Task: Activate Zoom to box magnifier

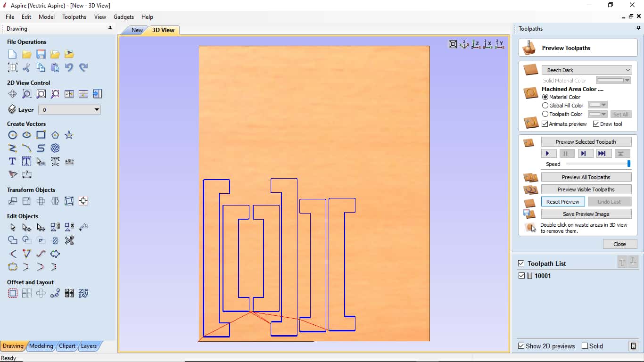Action: [27, 94]
